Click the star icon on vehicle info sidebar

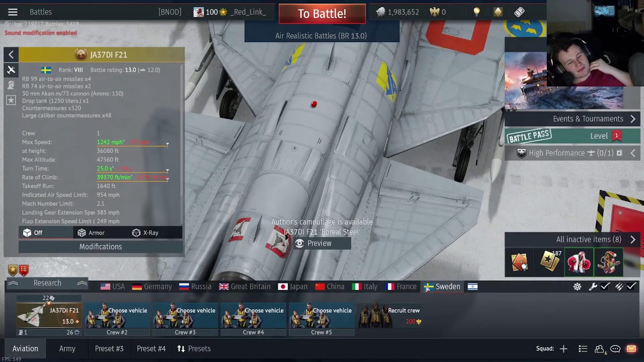[x=11, y=101]
